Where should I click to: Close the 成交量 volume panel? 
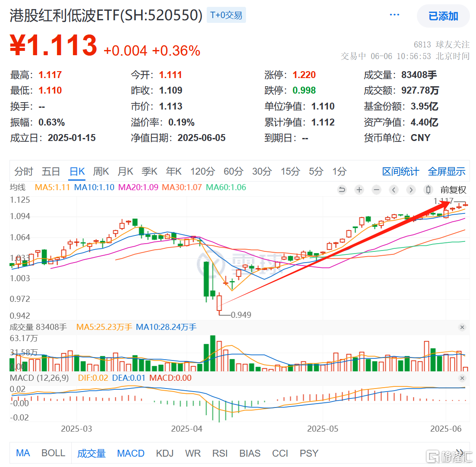pyautogui.click(x=462, y=327)
